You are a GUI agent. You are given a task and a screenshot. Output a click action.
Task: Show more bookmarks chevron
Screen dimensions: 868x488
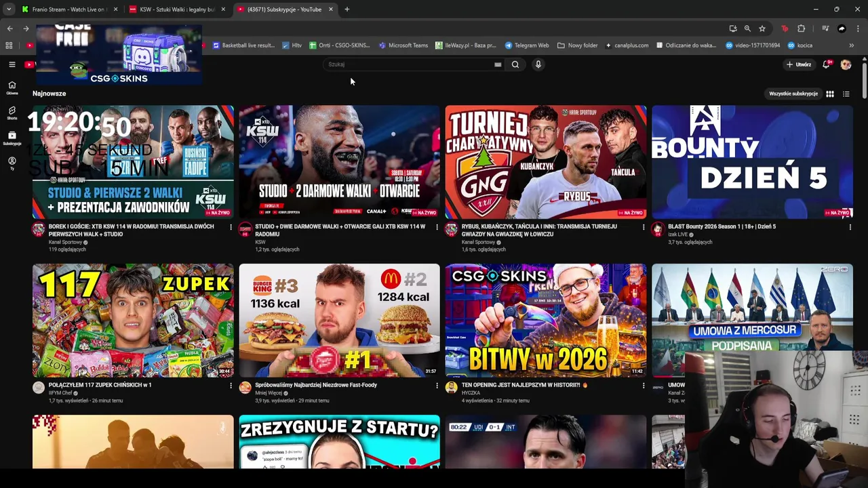tap(851, 45)
